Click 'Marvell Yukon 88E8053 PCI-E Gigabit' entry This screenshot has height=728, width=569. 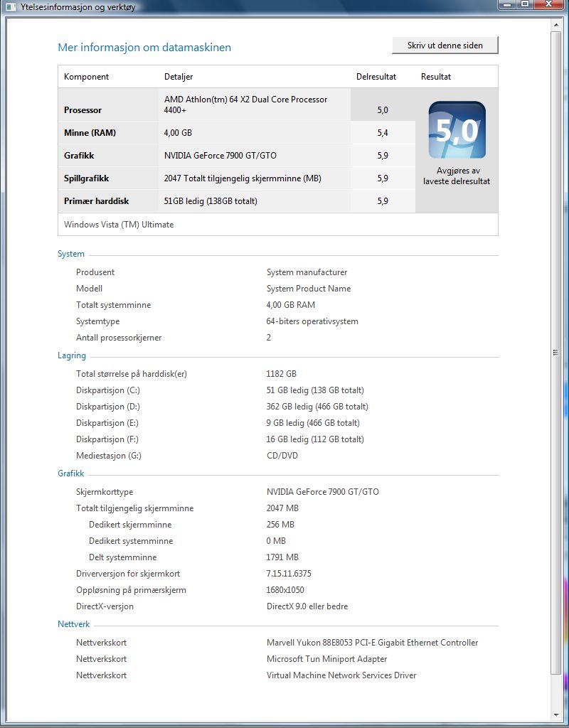coord(373,643)
